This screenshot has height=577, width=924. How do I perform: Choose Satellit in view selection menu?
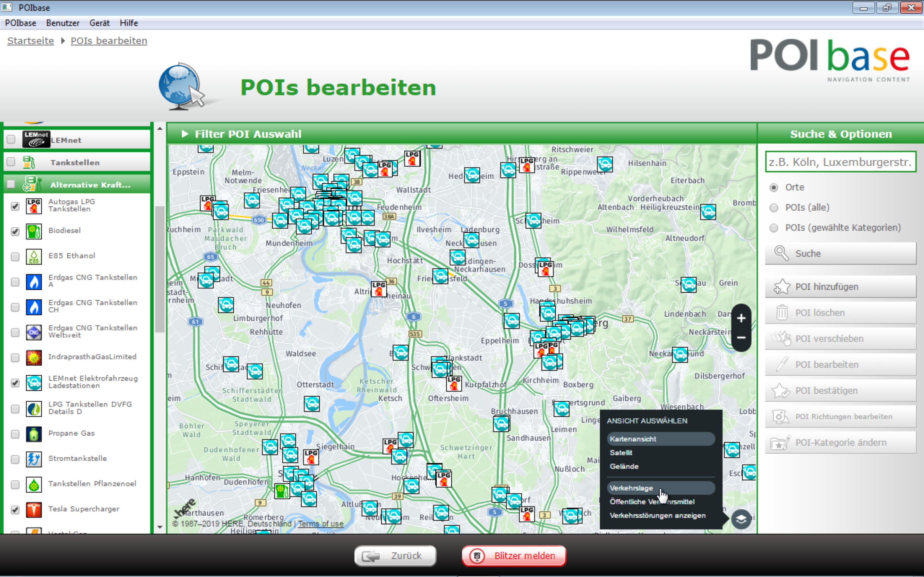pos(621,453)
